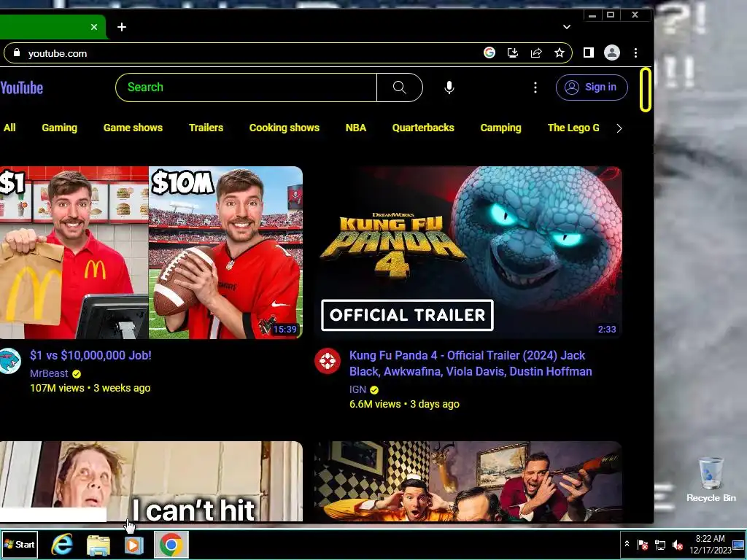
Task: Click MrBeast channel name
Action: 49,373
